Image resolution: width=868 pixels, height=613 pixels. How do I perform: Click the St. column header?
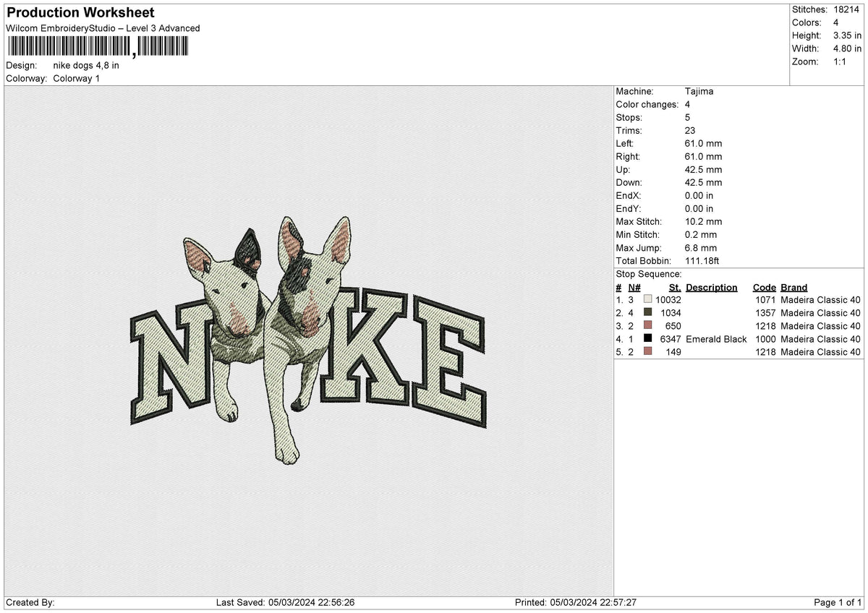pos(675,288)
